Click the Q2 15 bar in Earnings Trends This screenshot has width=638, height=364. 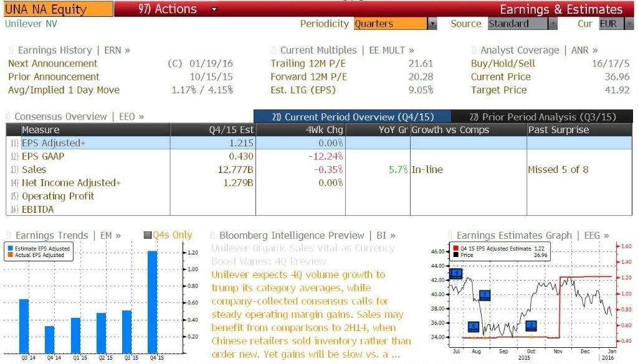(x=102, y=333)
